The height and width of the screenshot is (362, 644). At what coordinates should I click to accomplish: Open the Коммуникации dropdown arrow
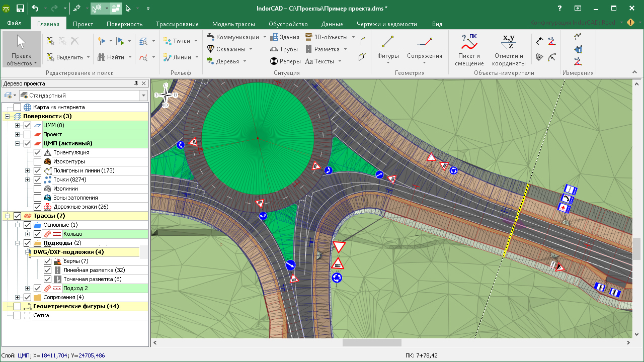click(264, 37)
